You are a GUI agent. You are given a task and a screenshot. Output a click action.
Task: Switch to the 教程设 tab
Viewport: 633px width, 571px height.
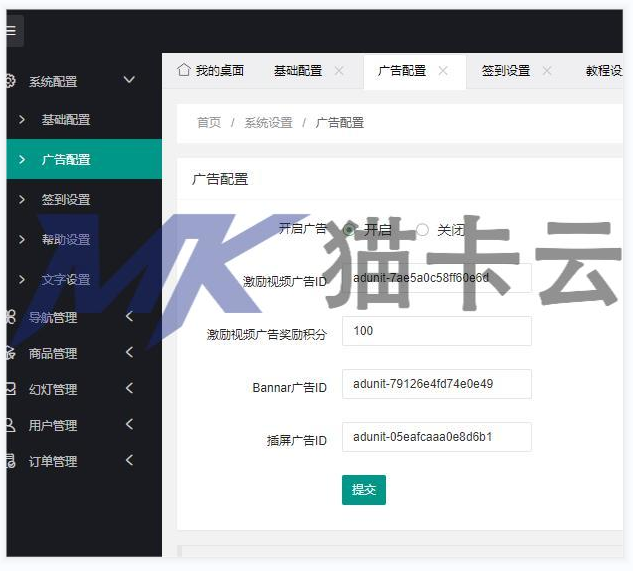(x=604, y=71)
